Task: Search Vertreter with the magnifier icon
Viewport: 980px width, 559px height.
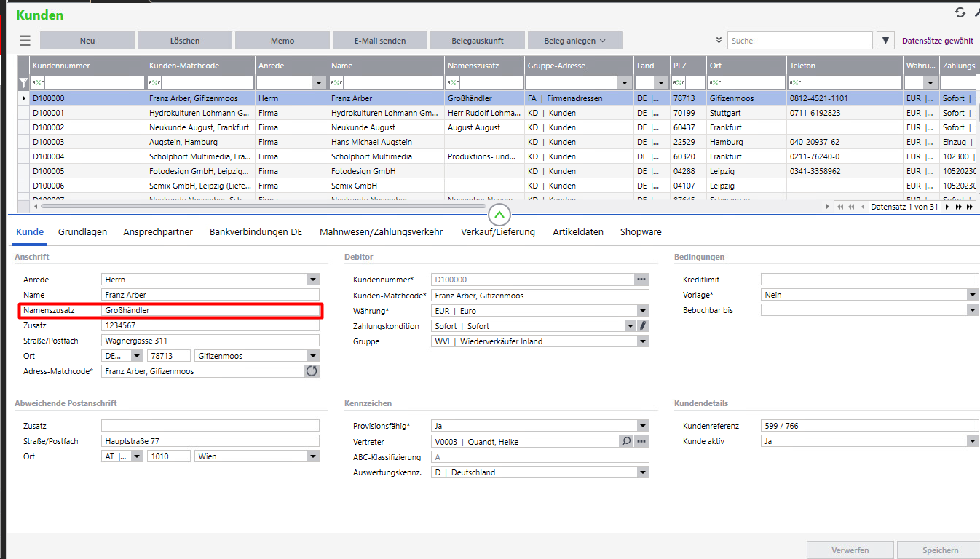Action: pos(626,441)
